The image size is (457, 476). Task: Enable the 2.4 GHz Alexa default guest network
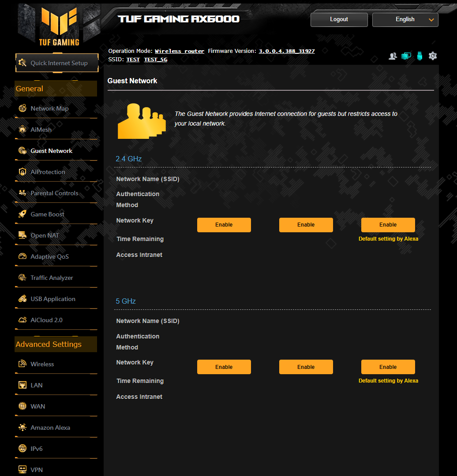[x=388, y=225]
